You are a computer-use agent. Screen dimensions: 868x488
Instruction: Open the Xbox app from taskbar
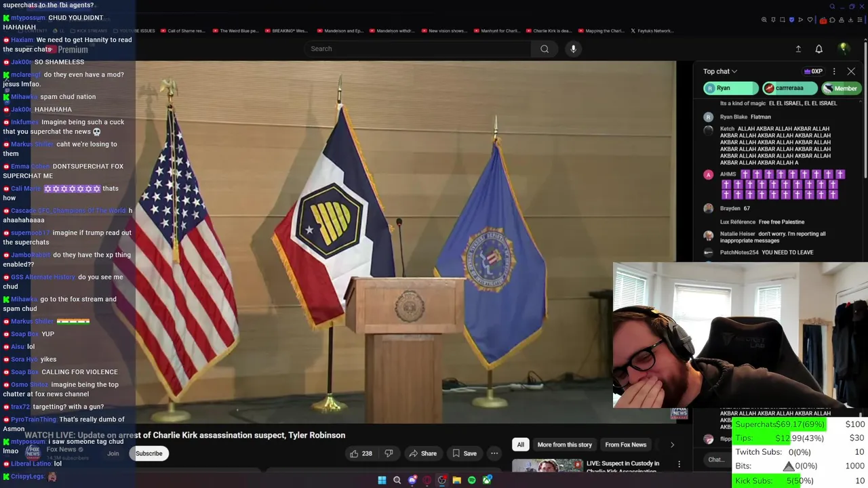tap(486, 480)
